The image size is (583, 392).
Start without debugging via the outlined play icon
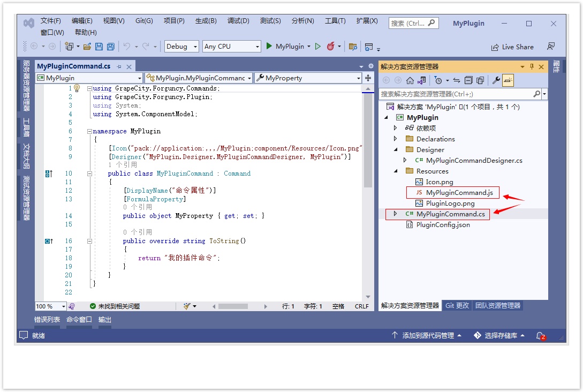coord(318,47)
